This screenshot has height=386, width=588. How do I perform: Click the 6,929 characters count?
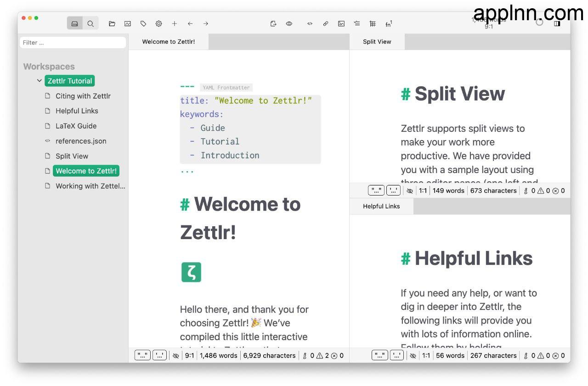(270, 356)
